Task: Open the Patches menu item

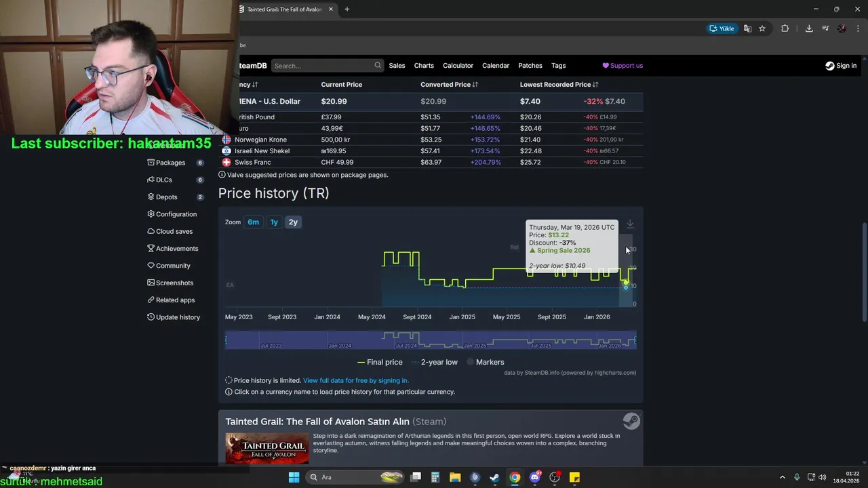Action: tap(530, 66)
